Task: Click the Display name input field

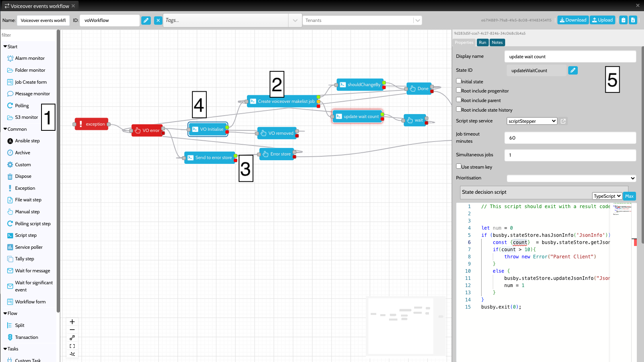Action: click(x=570, y=57)
